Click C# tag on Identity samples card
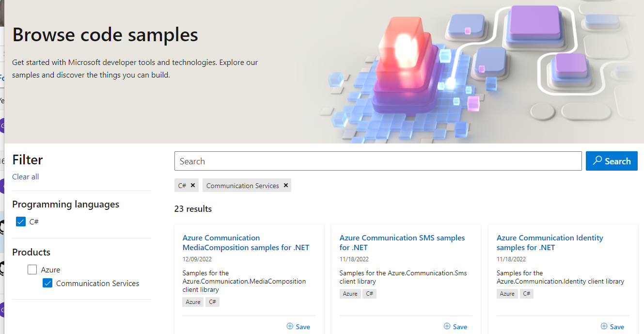644x334 pixels. [526, 293]
